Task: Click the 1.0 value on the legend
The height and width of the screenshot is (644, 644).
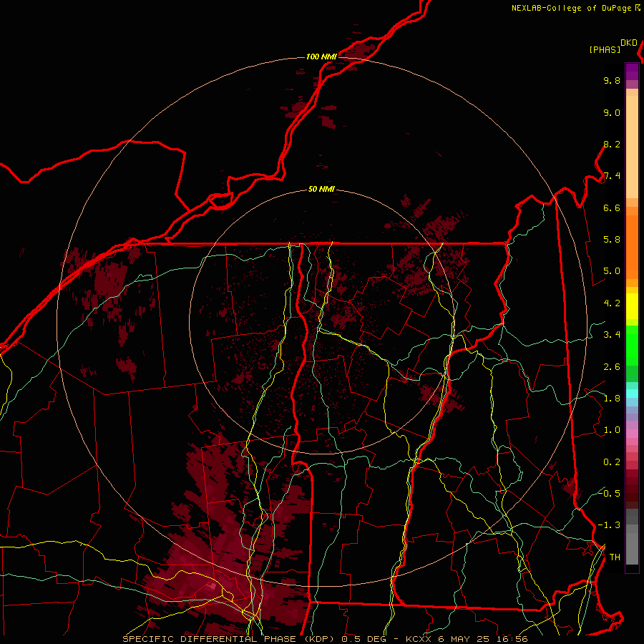Action: pyautogui.click(x=612, y=431)
